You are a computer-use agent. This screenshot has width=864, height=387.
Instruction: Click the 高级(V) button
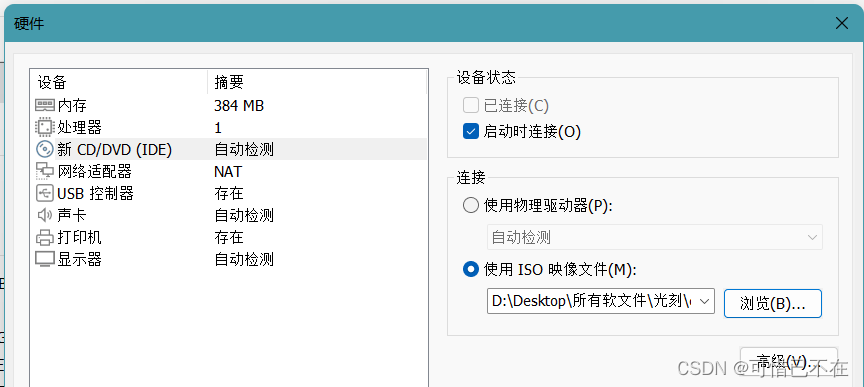click(x=789, y=361)
